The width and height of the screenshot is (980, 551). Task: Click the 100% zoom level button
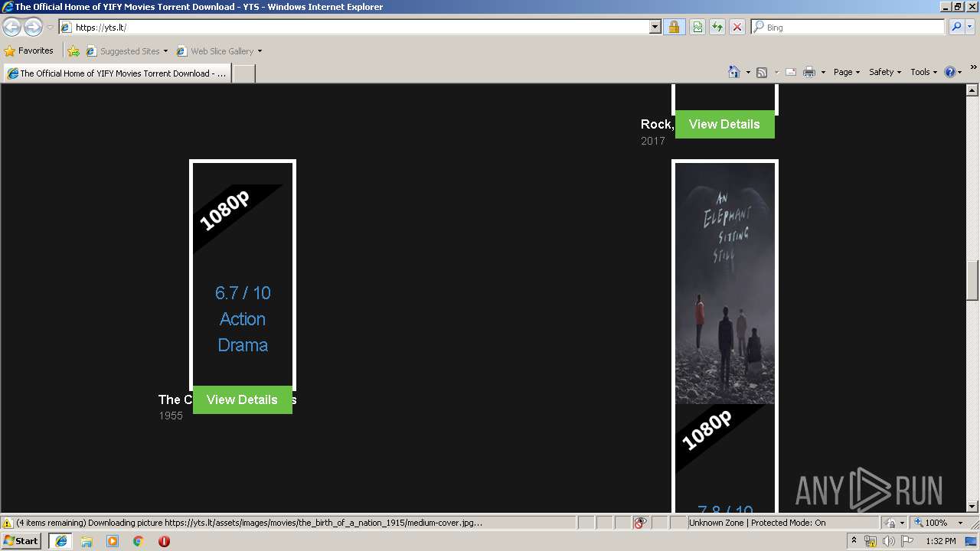click(930, 523)
